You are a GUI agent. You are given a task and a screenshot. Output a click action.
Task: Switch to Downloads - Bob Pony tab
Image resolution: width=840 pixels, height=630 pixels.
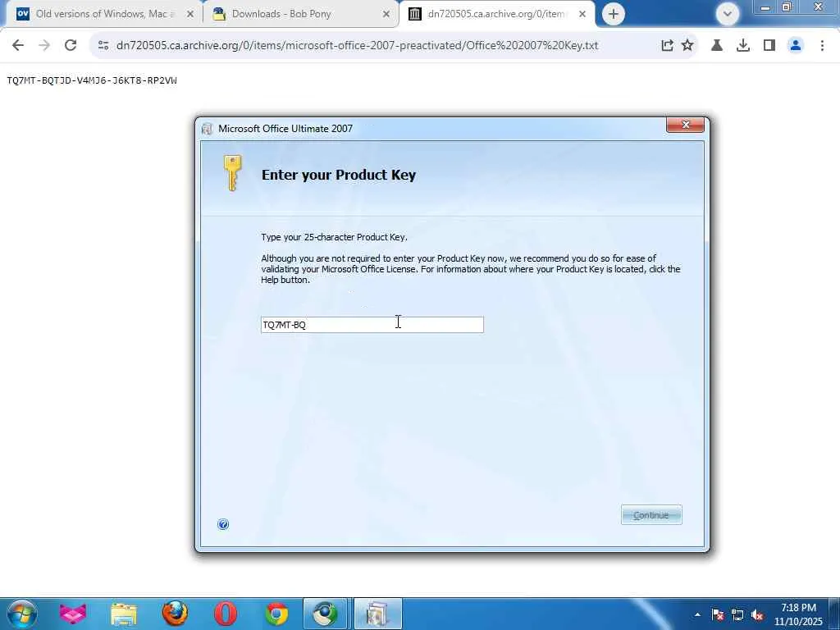click(x=300, y=14)
